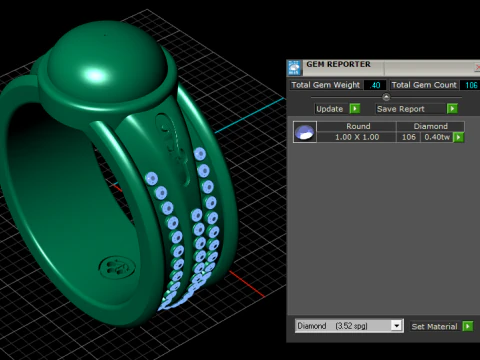This screenshot has height=360, width=480.
Task: Click the green arrow next to Save Report
Action: (x=452, y=109)
